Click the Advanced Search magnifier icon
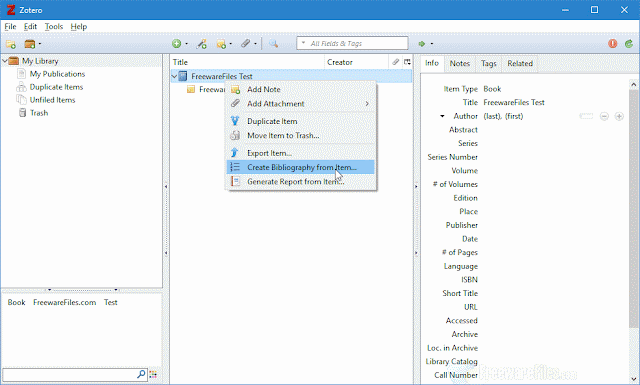This screenshot has height=385, width=640. [x=273, y=44]
